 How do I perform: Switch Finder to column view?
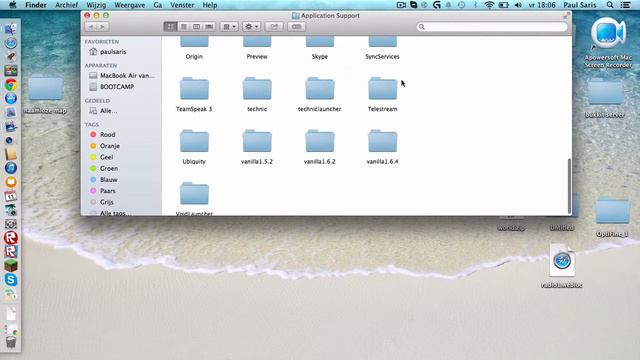tap(196, 27)
